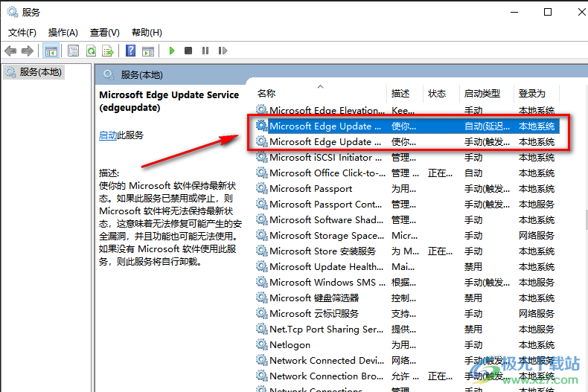The image size is (588, 392).
Task: Sort by the 状态 column header
Action: 437,93
